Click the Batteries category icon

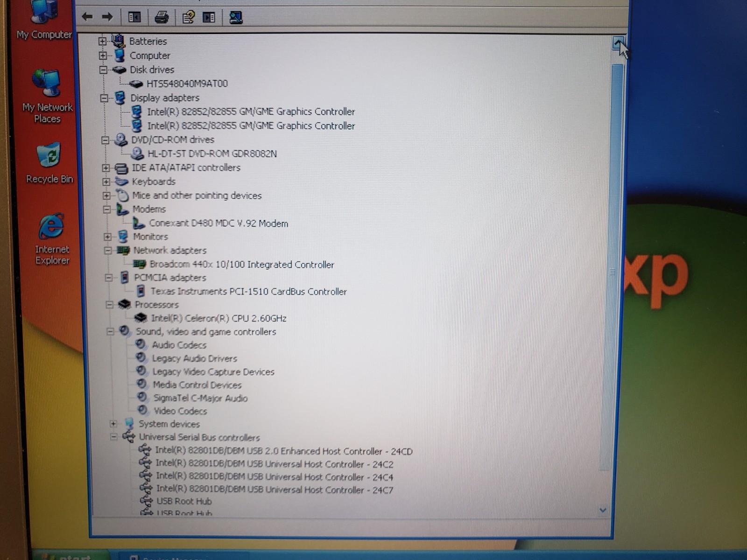118,41
